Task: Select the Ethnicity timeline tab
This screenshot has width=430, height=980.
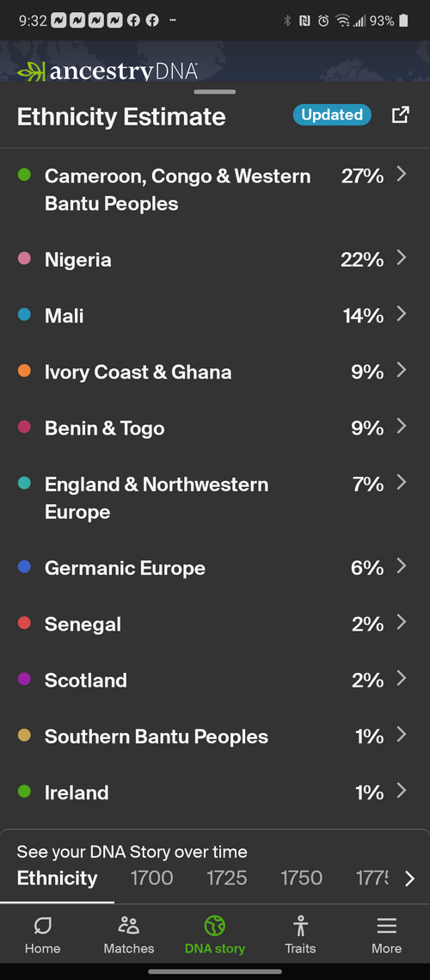Action: [x=57, y=878]
